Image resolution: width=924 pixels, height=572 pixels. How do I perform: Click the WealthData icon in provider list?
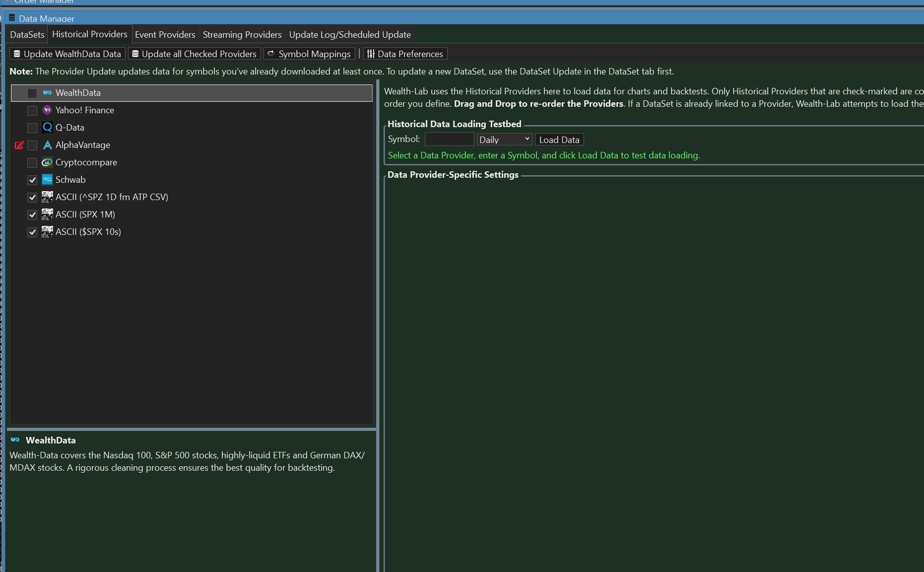click(47, 93)
